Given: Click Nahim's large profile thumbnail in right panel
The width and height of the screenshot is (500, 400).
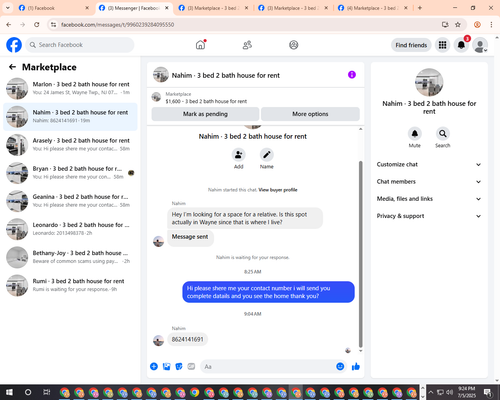Looking at the screenshot, I should point(429,82).
